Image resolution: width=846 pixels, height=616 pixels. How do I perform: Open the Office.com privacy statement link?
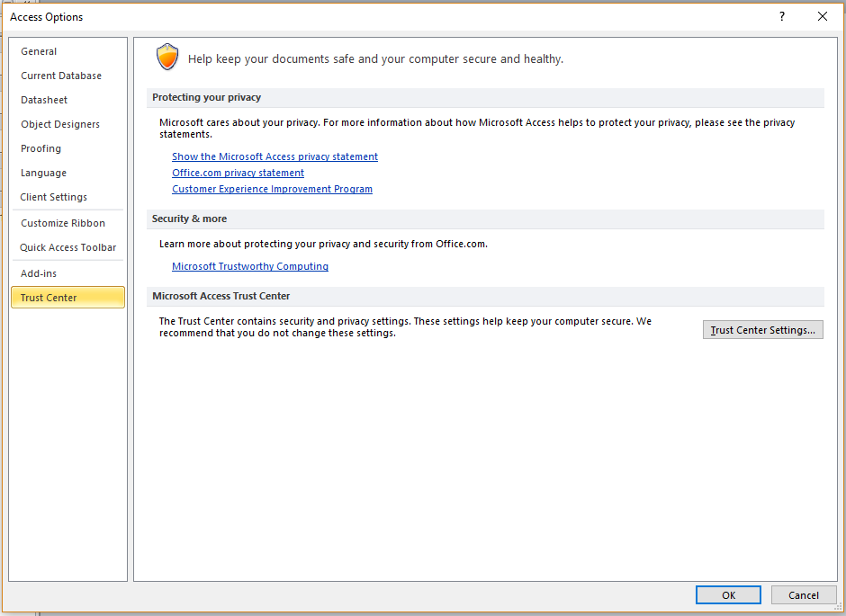238,173
